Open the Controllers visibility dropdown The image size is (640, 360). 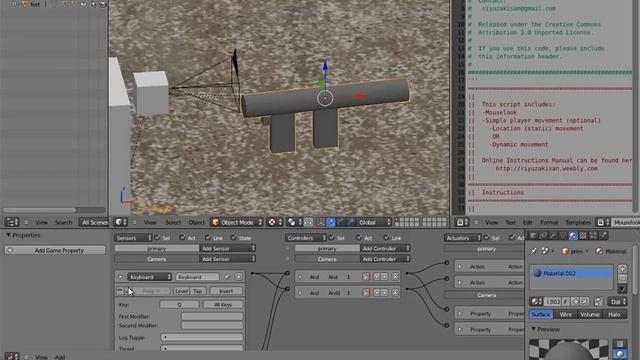click(305, 238)
